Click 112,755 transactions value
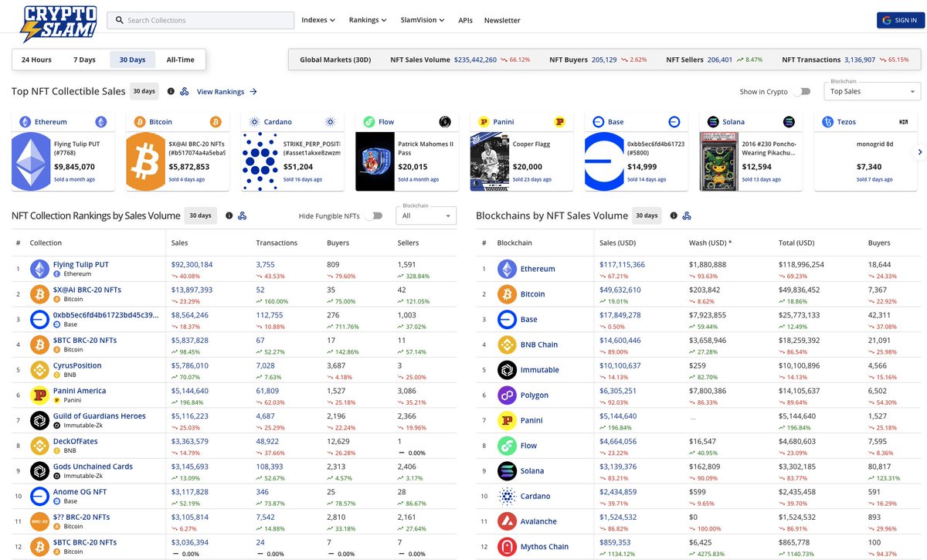Viewport: 927px width, 560px height. click(270, 315)
